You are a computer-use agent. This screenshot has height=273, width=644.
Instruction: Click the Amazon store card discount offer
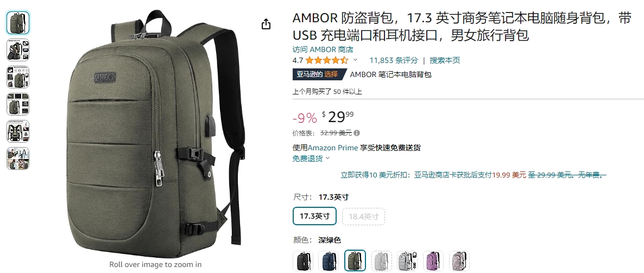tap(473, 175)
